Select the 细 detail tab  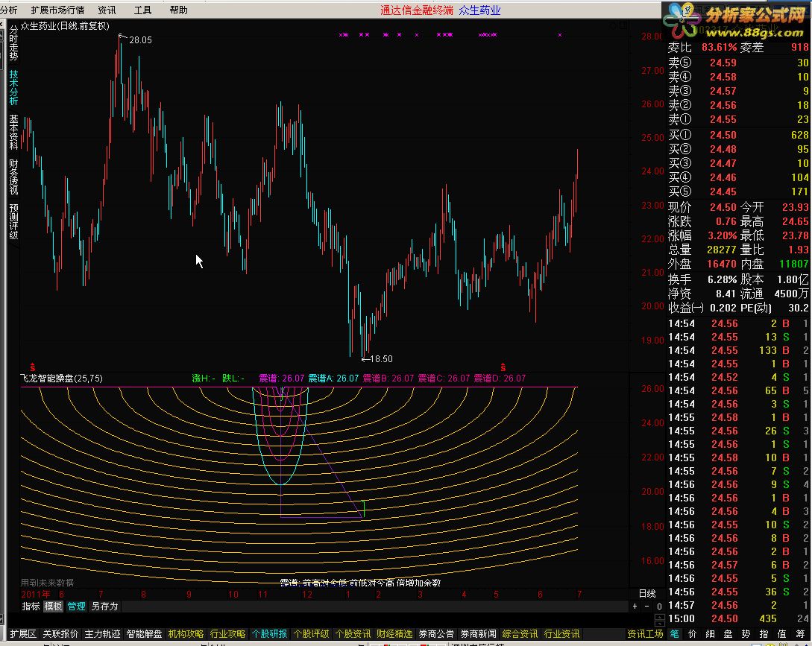tap(711, 634)
